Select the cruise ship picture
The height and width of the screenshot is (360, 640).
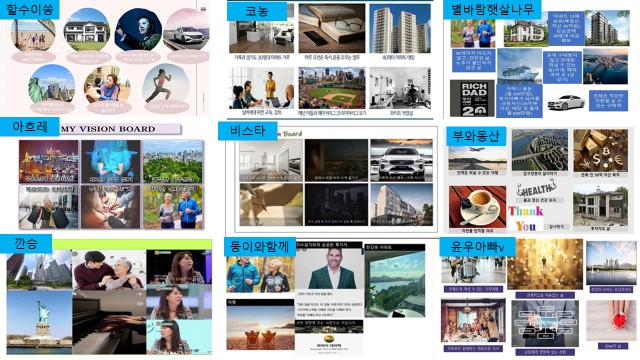[519, 67]
